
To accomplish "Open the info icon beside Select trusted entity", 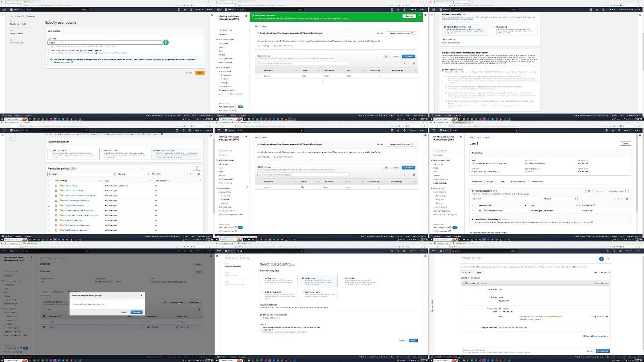I will click(x=293, y=265).
